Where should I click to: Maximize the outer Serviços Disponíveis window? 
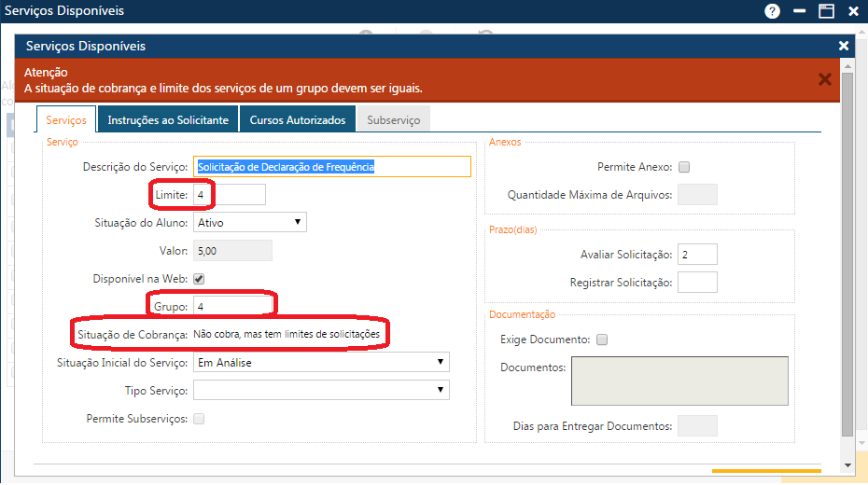pyautogui.click(x=826, y=11)
